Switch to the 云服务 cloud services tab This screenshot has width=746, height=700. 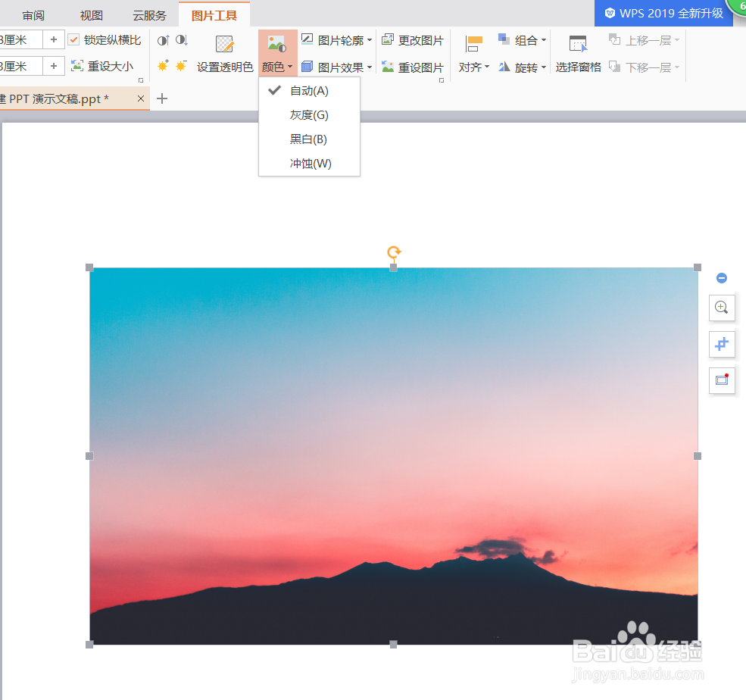pos(149,16)
